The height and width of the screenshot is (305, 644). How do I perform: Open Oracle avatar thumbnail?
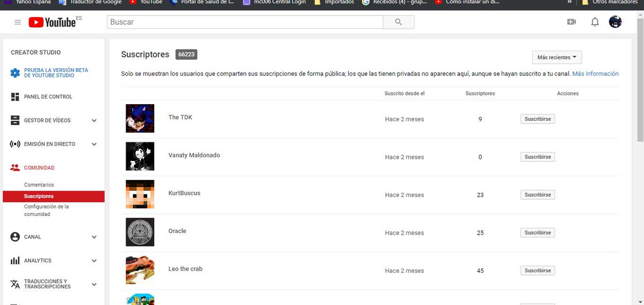click(x=140, y=232)
